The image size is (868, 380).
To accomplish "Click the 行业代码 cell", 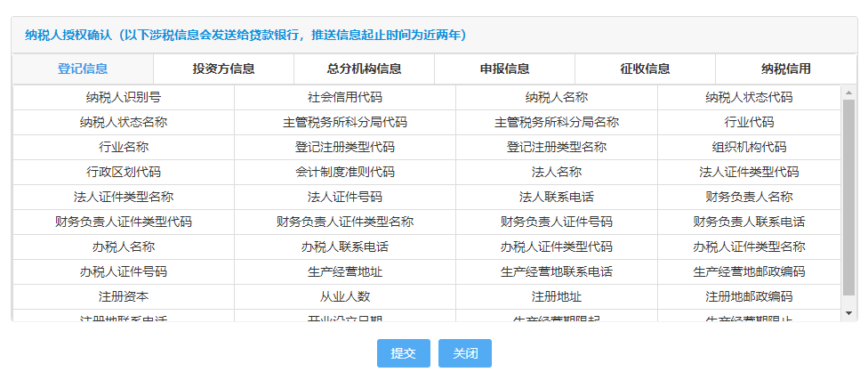I will coord(749,123).
